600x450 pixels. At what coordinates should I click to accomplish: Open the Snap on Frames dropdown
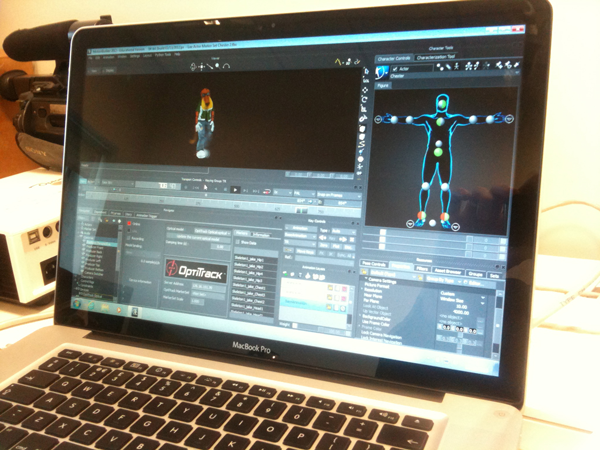point(338,195)
